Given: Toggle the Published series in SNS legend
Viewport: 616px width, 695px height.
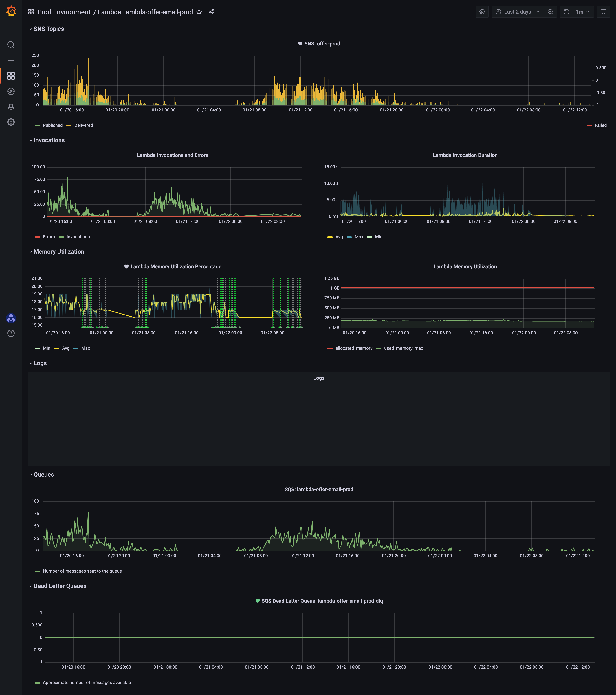Looking at the screenshot, I should coord(52,126).
